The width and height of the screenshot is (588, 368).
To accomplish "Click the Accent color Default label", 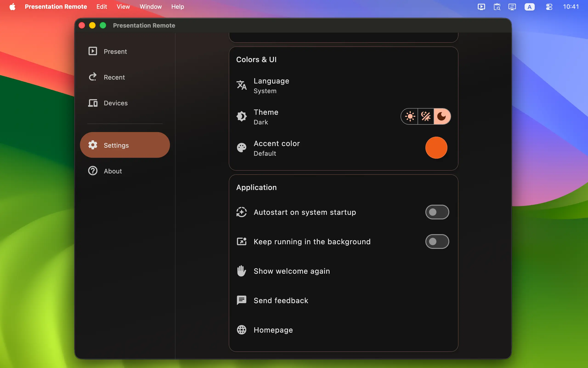I will (277, 148).
